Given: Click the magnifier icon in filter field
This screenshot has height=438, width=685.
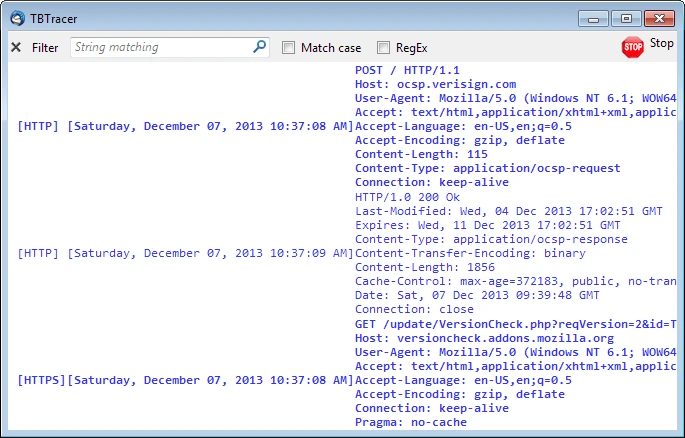Looking at the screenshot, I should (x=259, y=46).
